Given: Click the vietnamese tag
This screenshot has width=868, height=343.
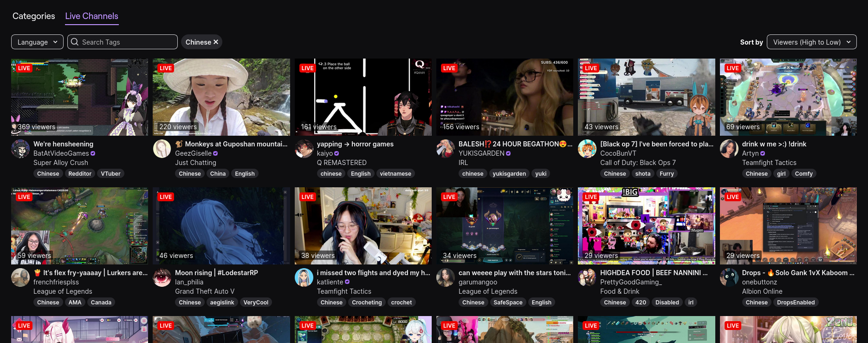Looking at the screenshot, I should [x=395, y=173].
